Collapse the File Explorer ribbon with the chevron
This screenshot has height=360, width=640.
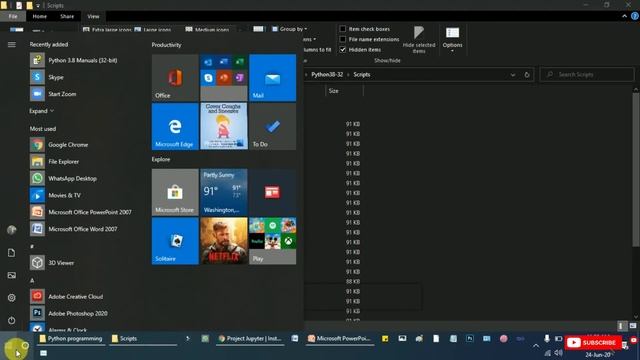click(x=624, y=16)
